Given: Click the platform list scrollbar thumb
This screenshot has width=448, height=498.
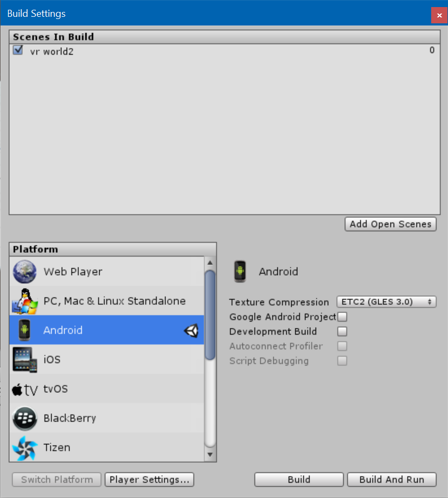Looking at the screenshot, I should coord(210,315).
